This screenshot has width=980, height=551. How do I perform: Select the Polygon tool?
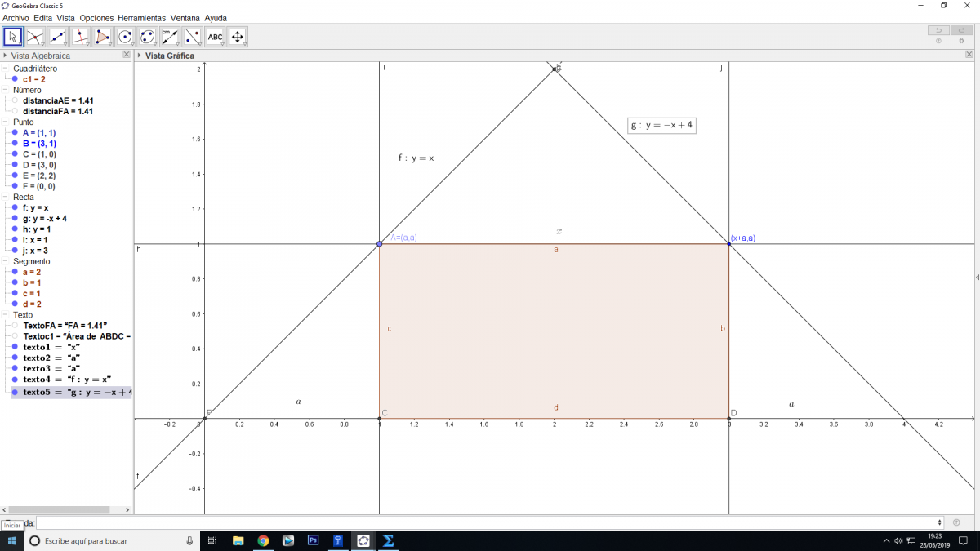102,37
